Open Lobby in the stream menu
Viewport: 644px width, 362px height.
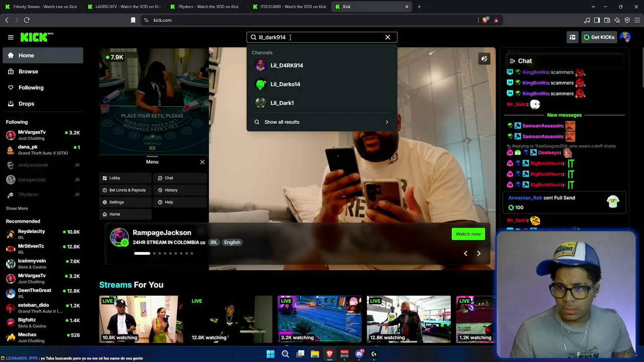tap(125, 178)
